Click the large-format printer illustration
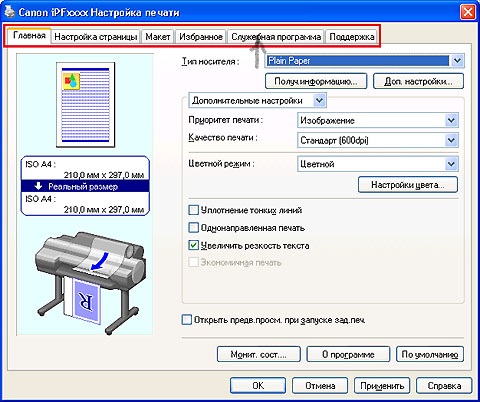 [x=90, y=283]
